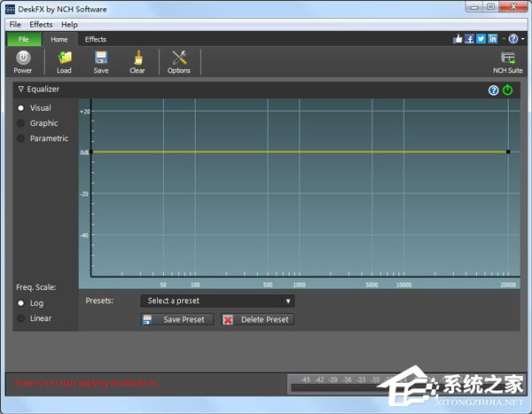Click left endpoint of EQ curve
The width and height of the screenshot is (532, 414).
(x=91, y=152)
